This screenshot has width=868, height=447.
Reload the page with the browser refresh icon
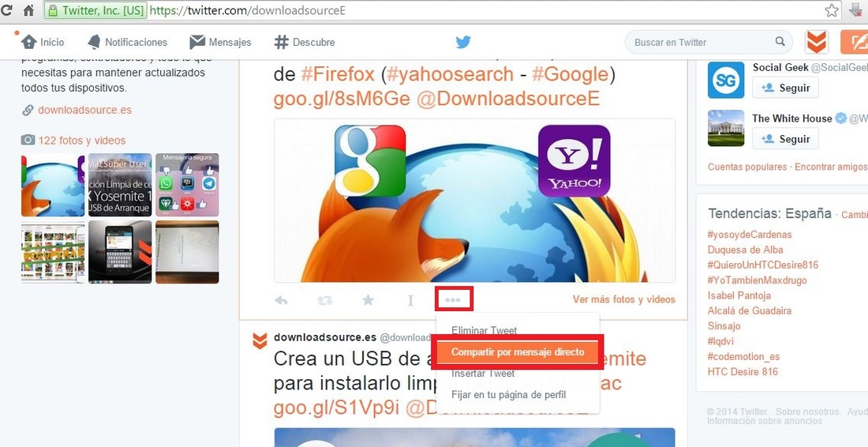[7, 10]
